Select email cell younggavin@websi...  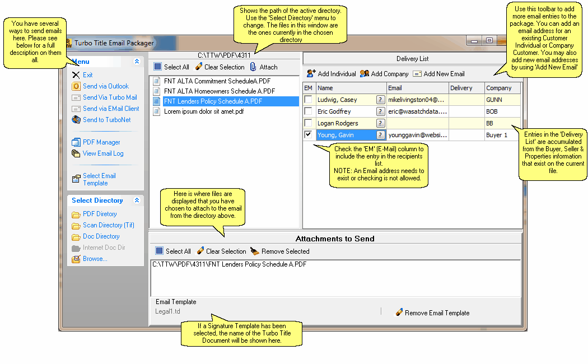coord(418,135)
